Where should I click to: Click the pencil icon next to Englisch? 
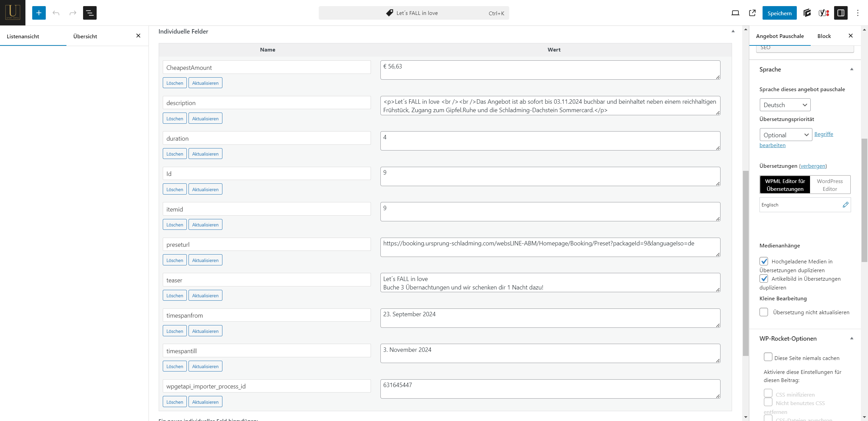coord(845,205)
